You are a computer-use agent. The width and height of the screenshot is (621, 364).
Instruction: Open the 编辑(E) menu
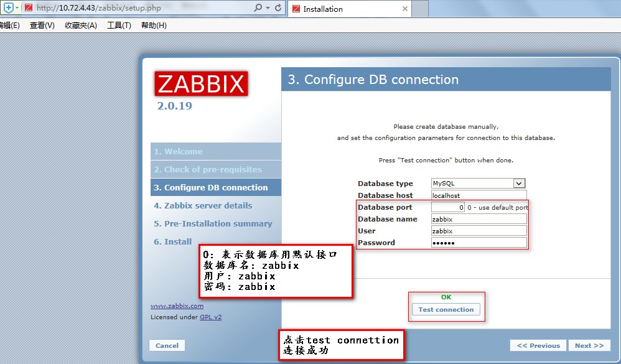point(9,26)
